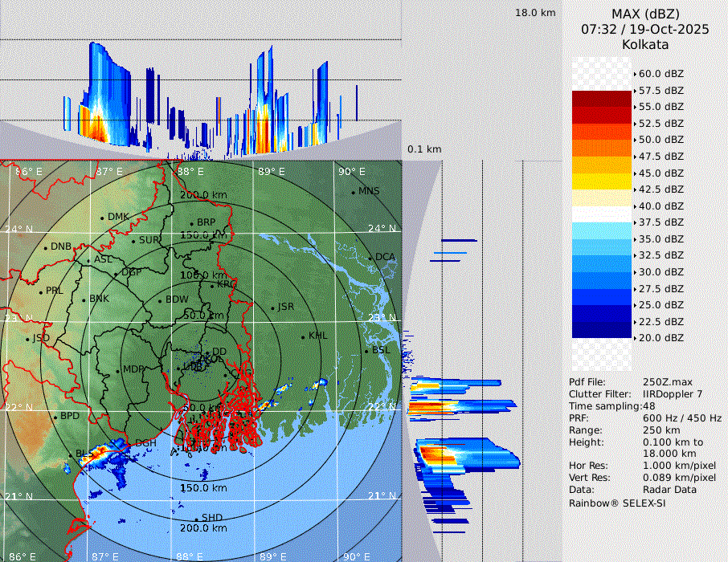The image size is (728, 562).
Task: Select the BDW station marker
Action: tap(160, 301)
